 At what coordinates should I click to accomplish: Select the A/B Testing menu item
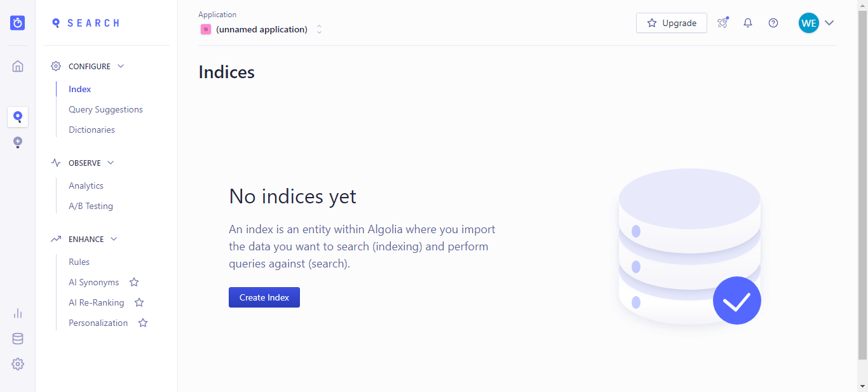tap(91, 206)
